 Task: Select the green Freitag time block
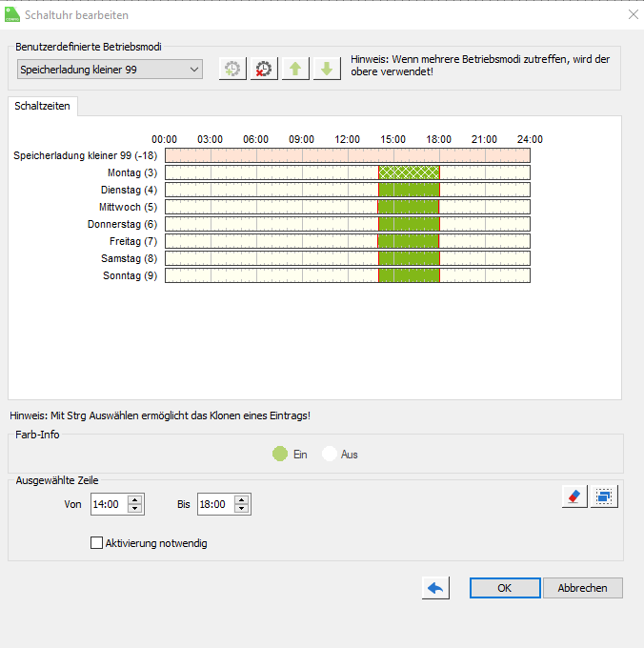(409, 241)
